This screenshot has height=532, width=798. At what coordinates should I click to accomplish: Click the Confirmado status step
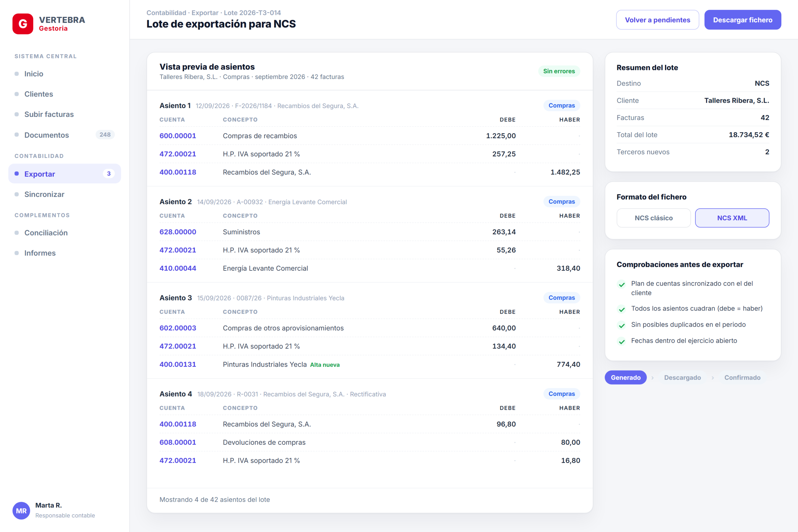point(742,377)
